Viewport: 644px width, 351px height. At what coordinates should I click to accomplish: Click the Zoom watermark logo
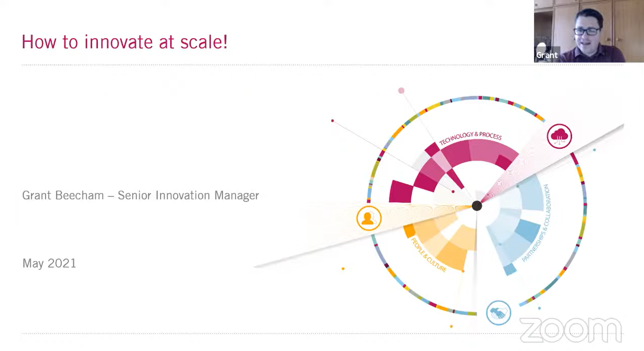click(x=571, y=330)
